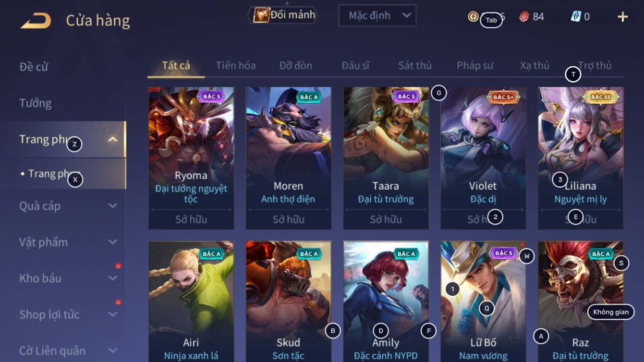Expand the Kho báu sidebar section
This screenshot has width=644, height=362.
tap(113, 278)
